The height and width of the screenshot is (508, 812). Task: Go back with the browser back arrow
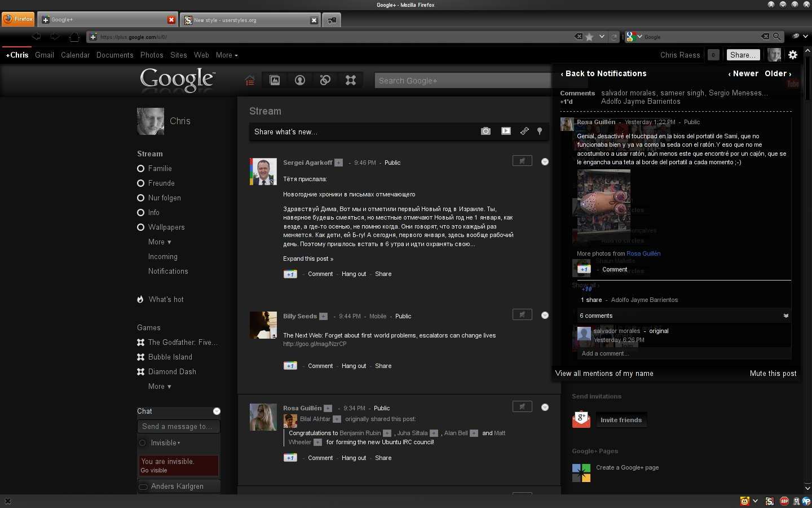click(x=37, y=37)
